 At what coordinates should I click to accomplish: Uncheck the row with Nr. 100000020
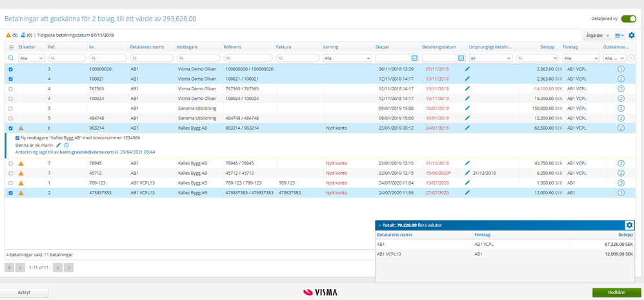click(x=11, y=69)
